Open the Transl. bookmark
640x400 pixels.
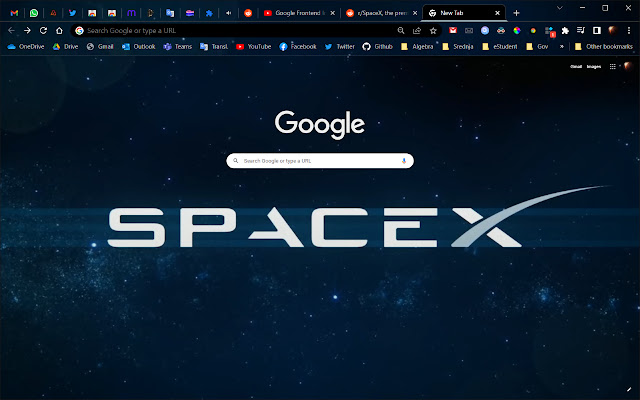(x=214, y=47)
